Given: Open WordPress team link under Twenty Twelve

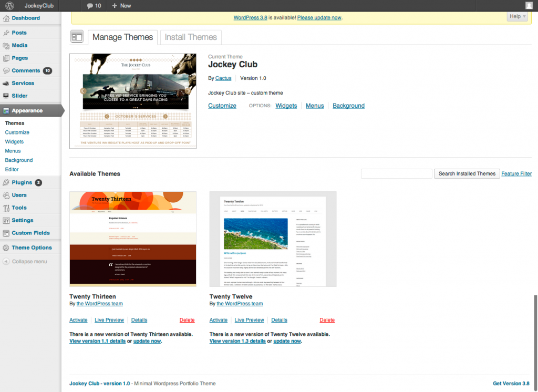Looking at the screenshot, I should pyautogui.click(x=240, y=304).
